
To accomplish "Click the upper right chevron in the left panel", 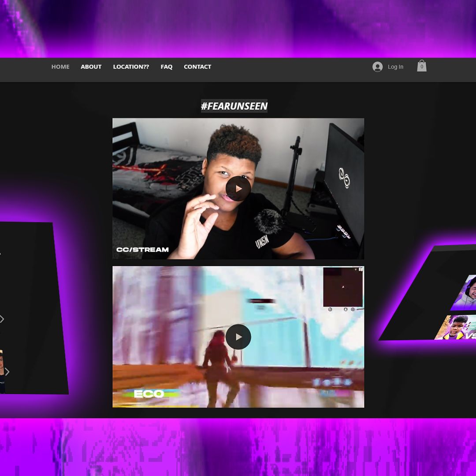I will 2,319.
